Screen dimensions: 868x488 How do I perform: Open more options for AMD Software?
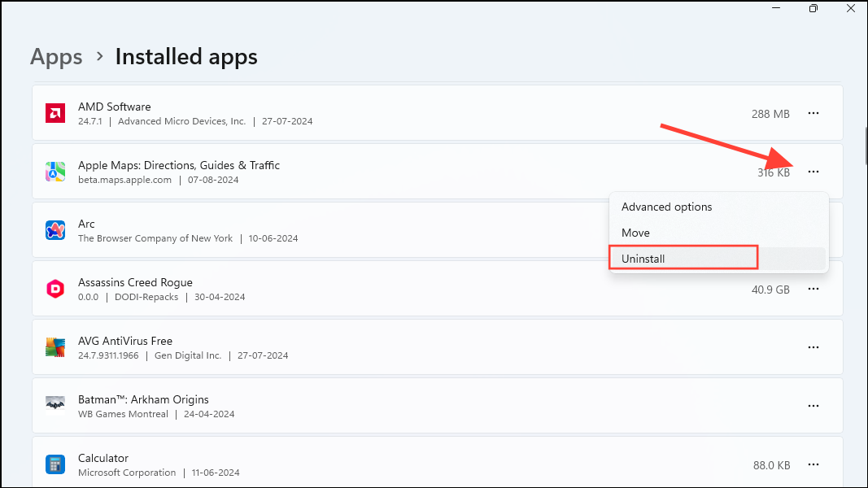[x=813, y=113]
